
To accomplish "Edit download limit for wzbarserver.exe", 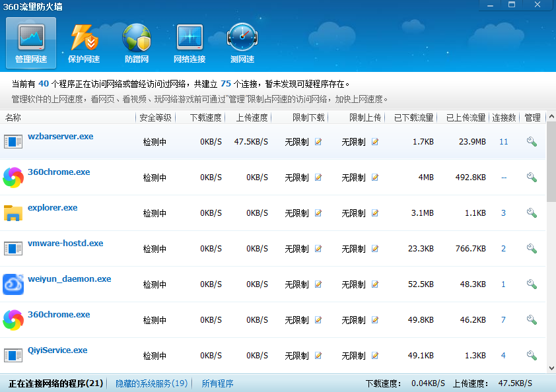I will (318, 142).
